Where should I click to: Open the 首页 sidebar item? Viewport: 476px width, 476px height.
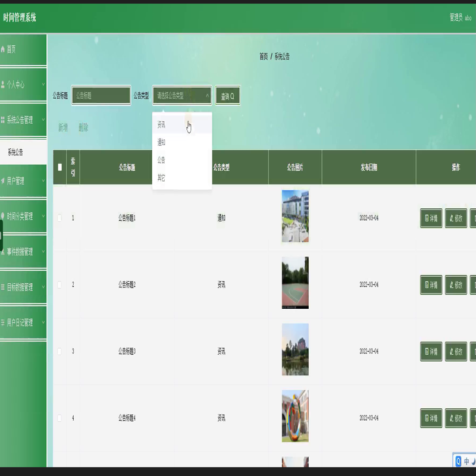[23, 49]
